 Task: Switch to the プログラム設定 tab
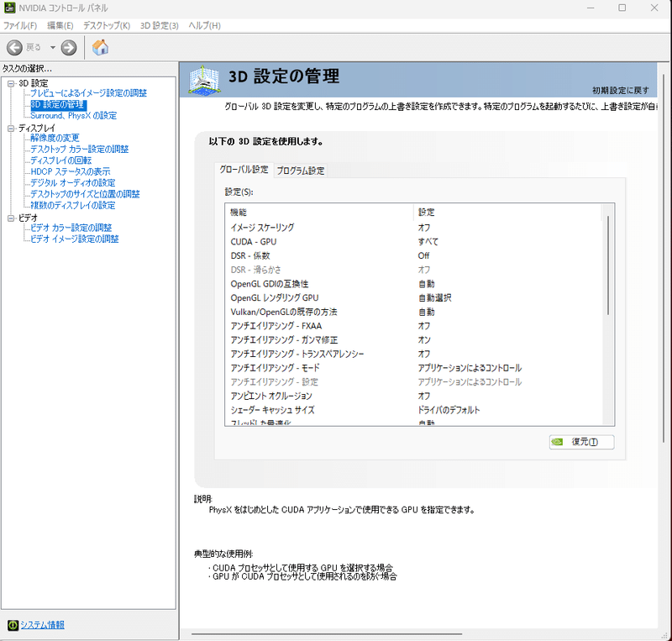[301, 171]
